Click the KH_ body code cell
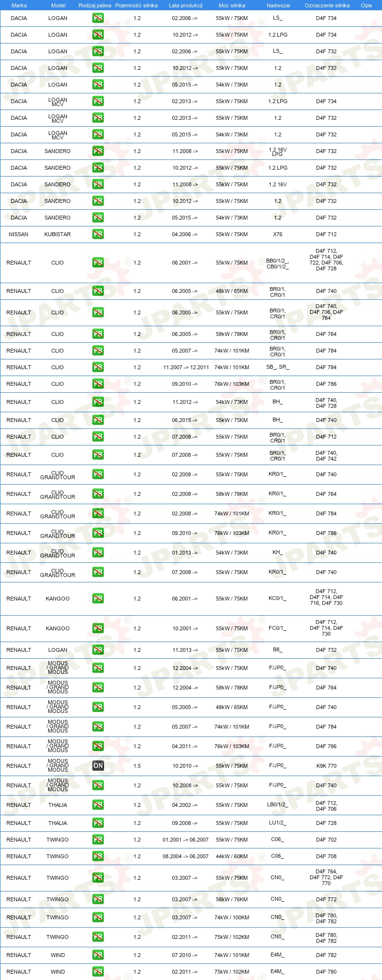Screen dimensions: 382x980 (277, 553)
